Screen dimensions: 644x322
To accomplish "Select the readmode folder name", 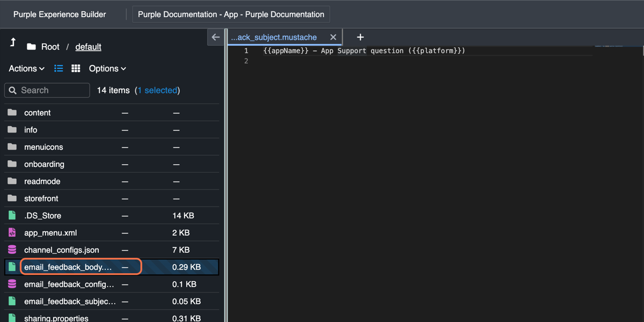I will point(42,181).
